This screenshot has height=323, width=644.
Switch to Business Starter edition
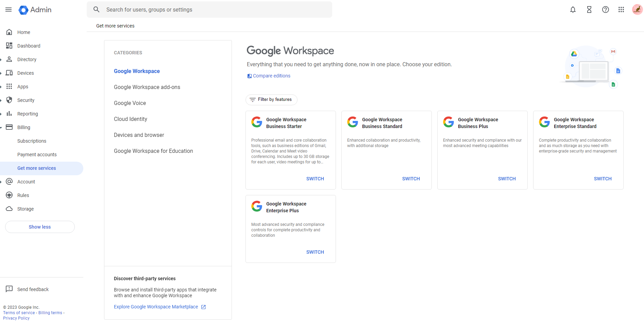(x=315, y=179)
